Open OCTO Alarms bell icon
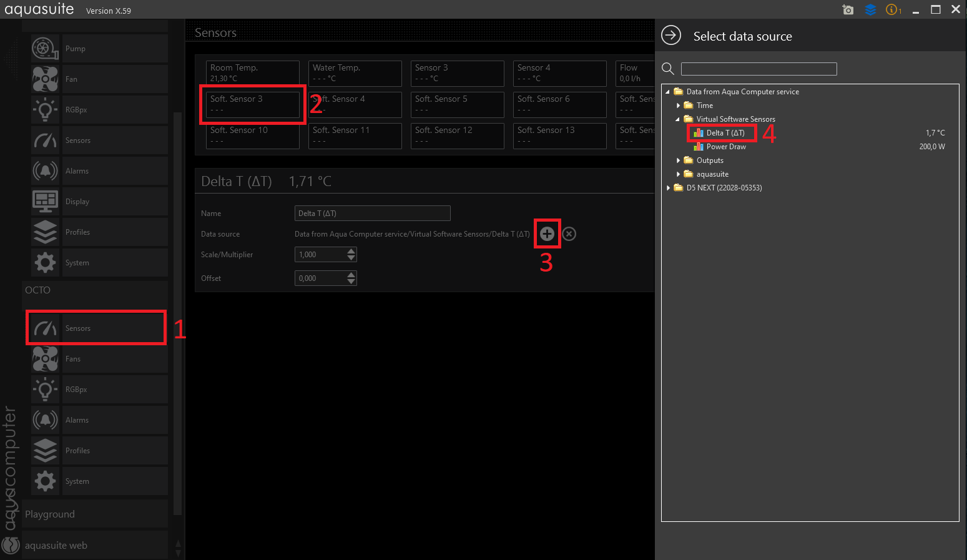The width and height of the screenshot is (967, 560). click(x=45, y=420)
